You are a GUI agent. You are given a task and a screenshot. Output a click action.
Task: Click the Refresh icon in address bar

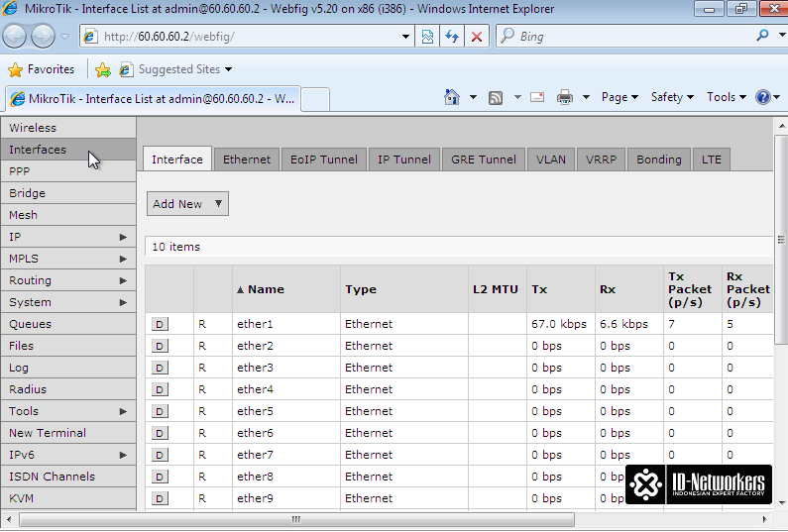(452, 37)
